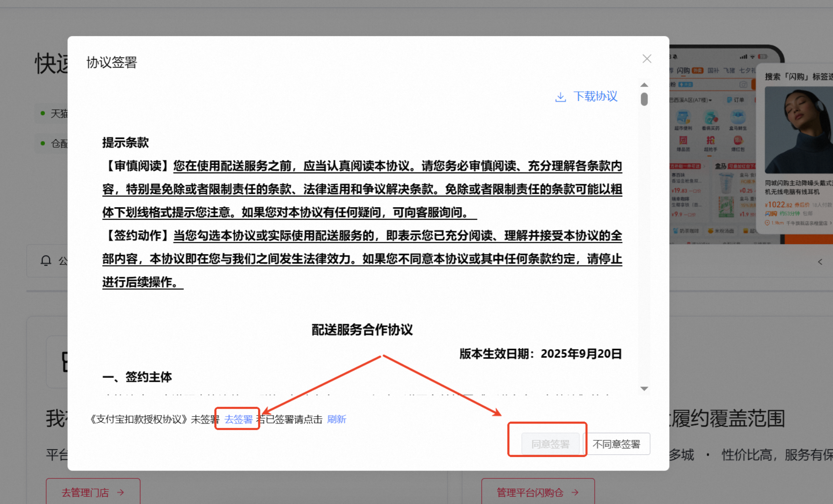
Task: Click 管理平台闪购仓 button behind dialog
Action: point(538,492)
